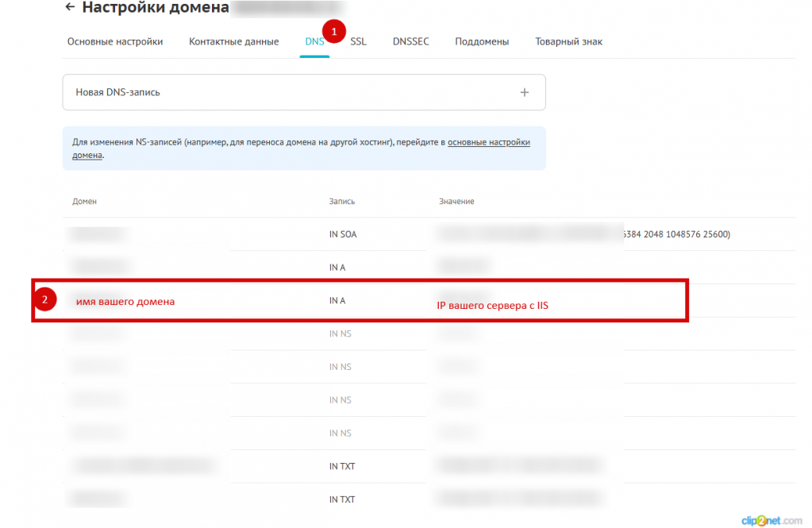Go to the Товарный знак tab
The height and width of the screenshot is (528, 812).
point(568,41)
